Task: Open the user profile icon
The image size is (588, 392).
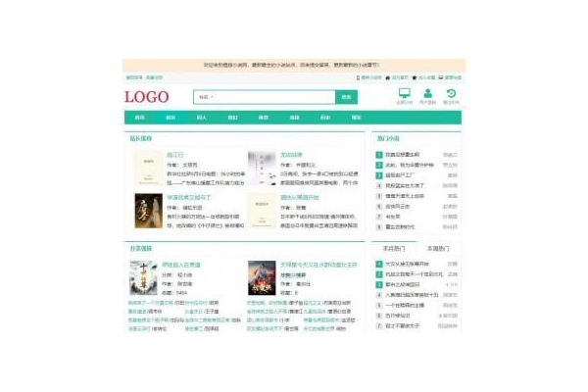Action: (x=428, y=93)
